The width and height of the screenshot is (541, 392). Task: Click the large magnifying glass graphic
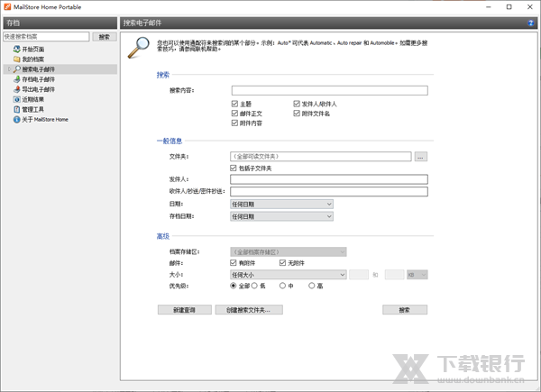139,47
